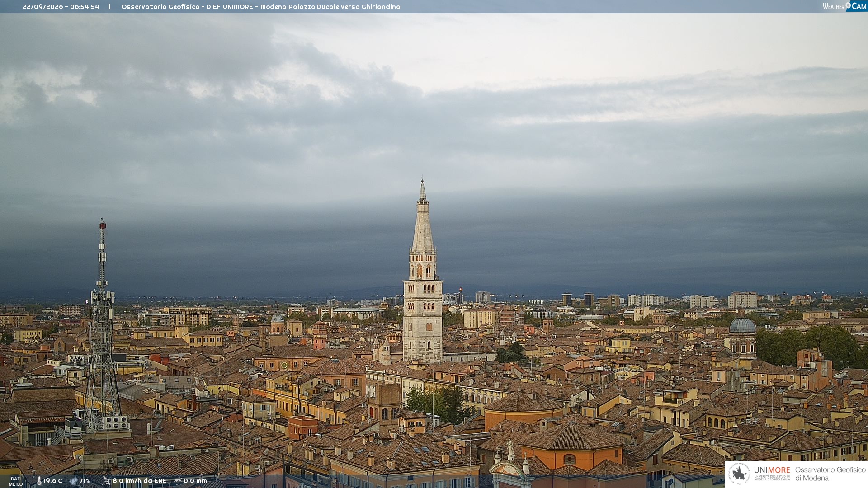Select the 19.6 C temperature reading
The width and height of the screenshot is (868, 488).
point(53,481)
